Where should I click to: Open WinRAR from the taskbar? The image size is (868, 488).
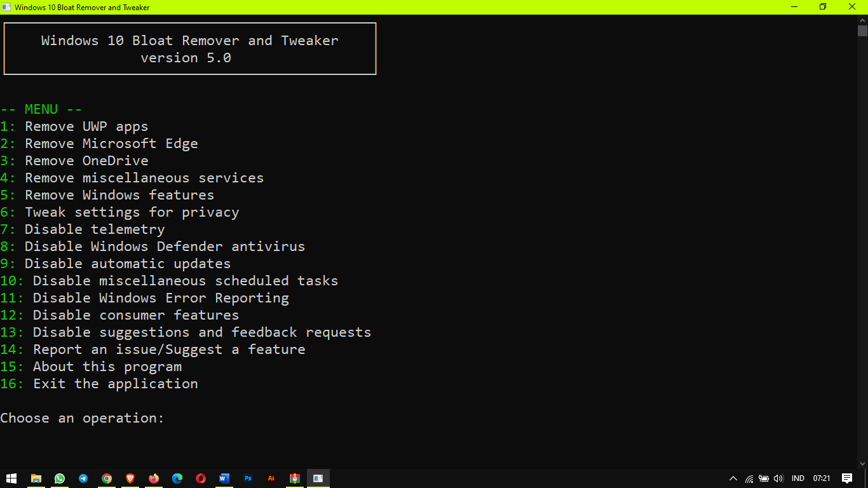(295, 478)
